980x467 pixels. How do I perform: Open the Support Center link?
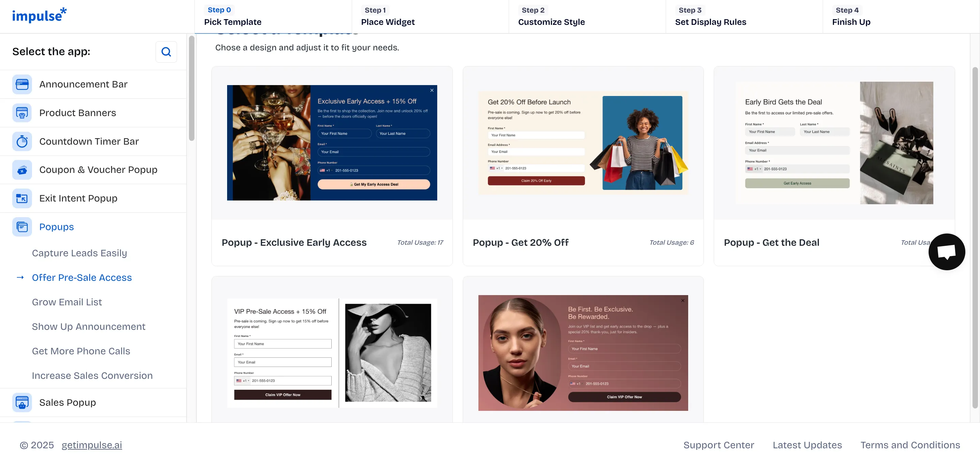click(718, 445)
